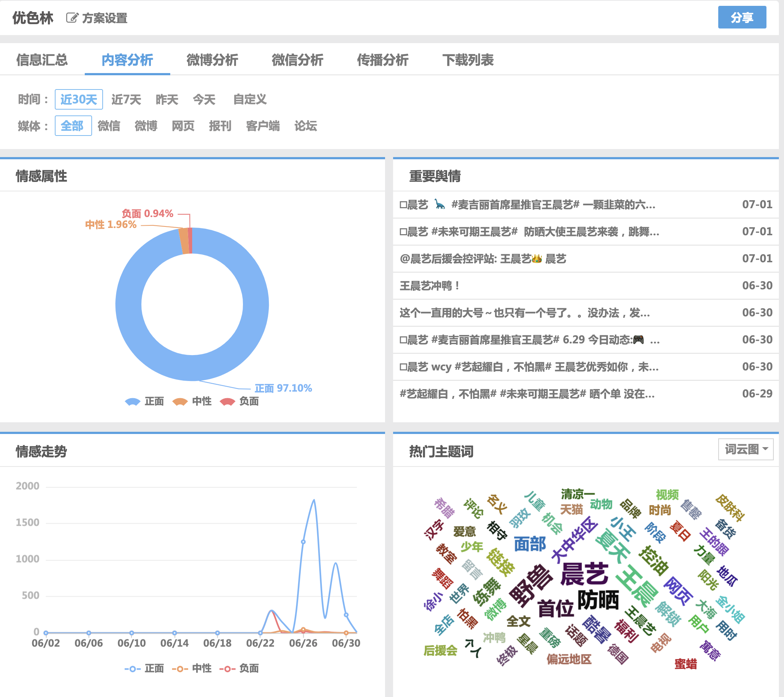Viewport: 784px width, 697px height.
Task: Switch to the 传播分析 tab
Action: point(383,60)
